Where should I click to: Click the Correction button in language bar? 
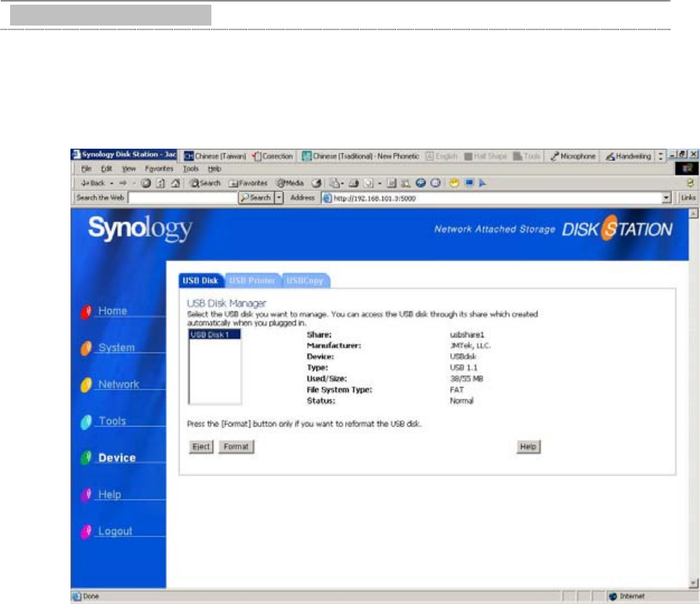click(x=273, y=156)
